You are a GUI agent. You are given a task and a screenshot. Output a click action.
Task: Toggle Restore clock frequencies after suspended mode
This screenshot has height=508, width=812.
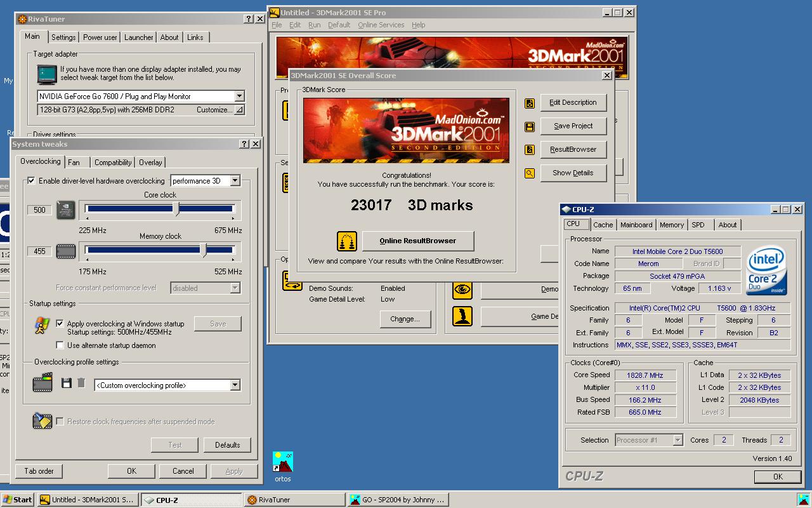point(60,422)
